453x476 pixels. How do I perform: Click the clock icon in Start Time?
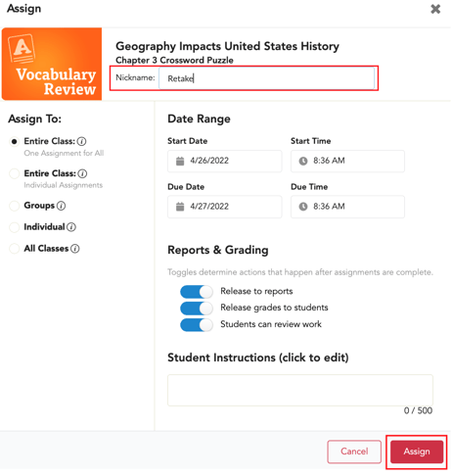[303, 161]
